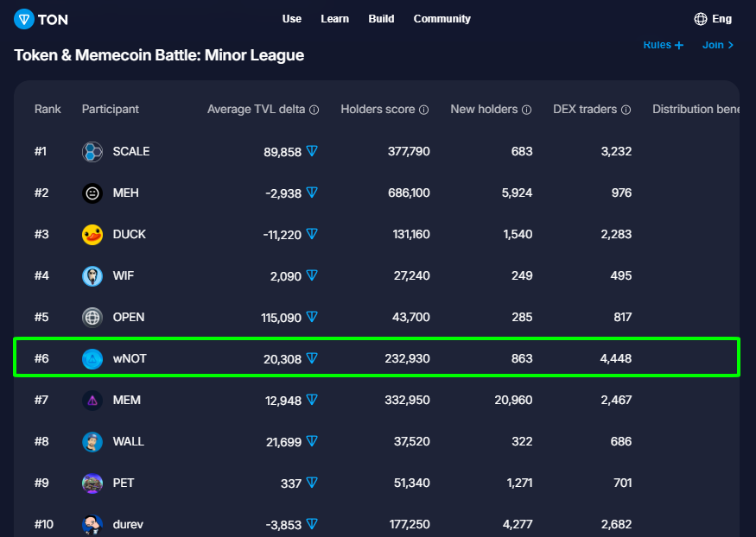The image size is (756, 537).
Task: Click TON symbol beside 21,699
Action: click(312, 441)
